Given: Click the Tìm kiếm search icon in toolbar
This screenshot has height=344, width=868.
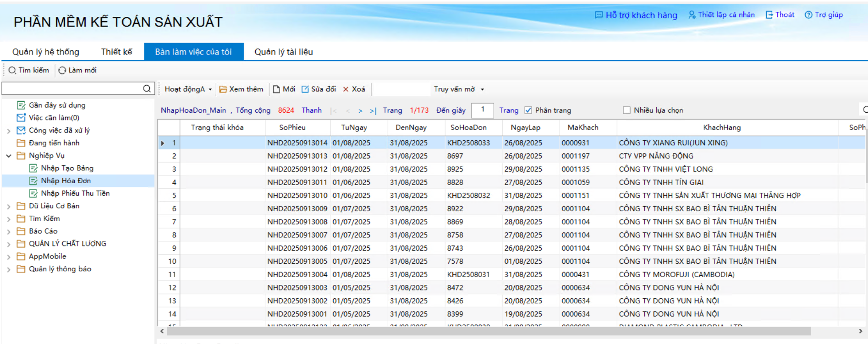Looking at the screenshot, I should coord(12,71).
